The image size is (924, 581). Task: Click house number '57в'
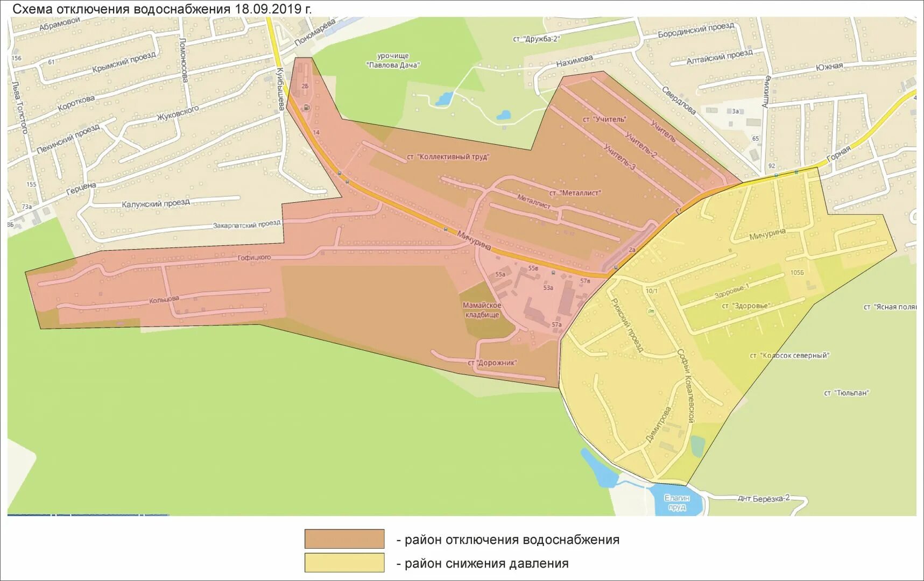click(585, 281)
